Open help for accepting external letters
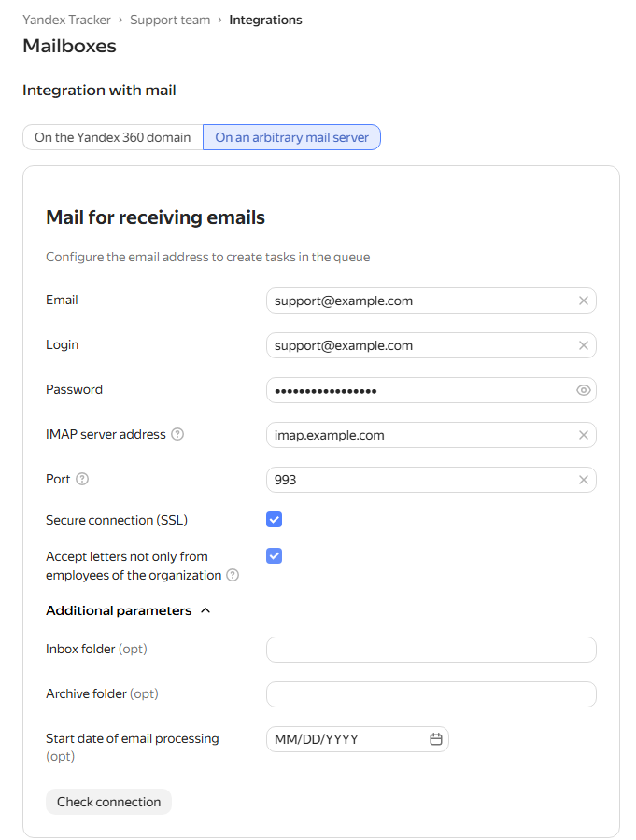 [x=233, y=575]
